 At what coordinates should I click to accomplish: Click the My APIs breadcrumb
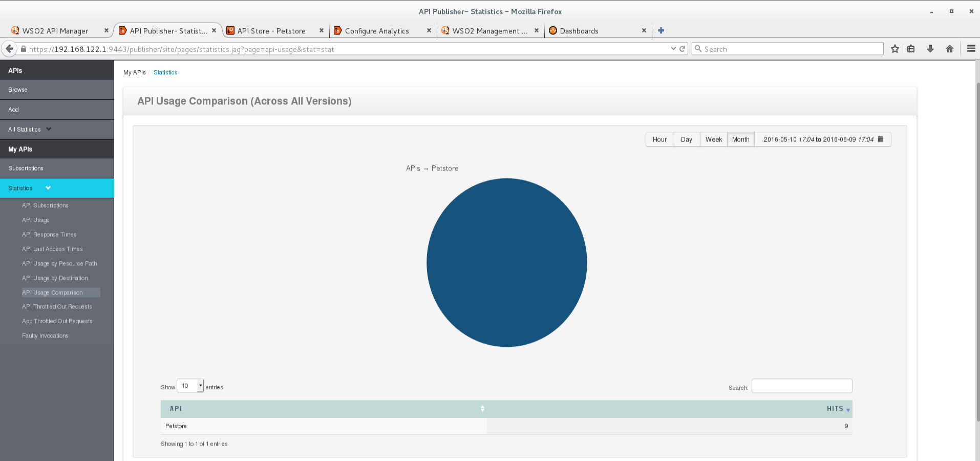135,73
